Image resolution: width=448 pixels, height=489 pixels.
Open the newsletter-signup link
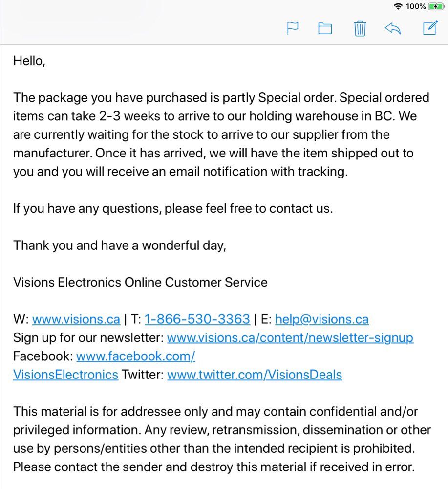pos(290,338)
